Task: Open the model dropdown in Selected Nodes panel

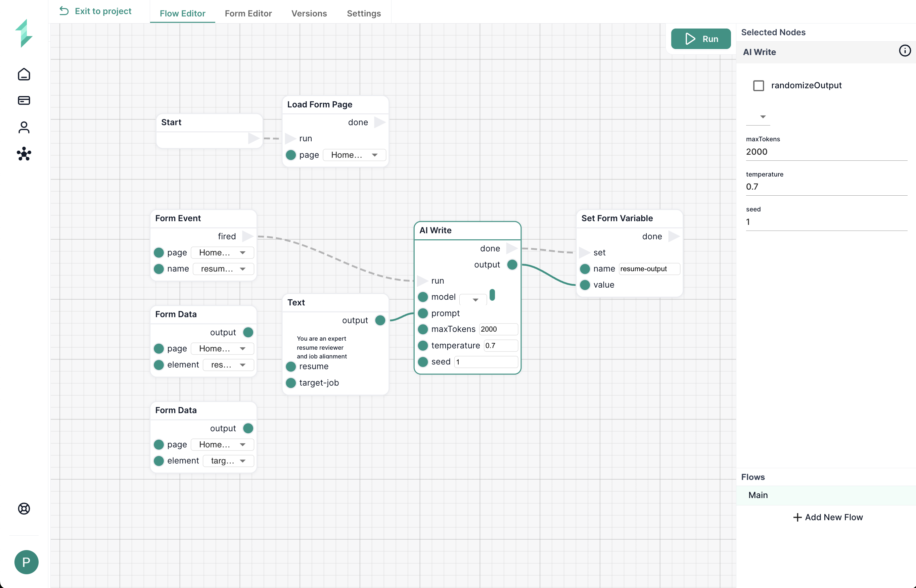Action: (x=758, y=117)
